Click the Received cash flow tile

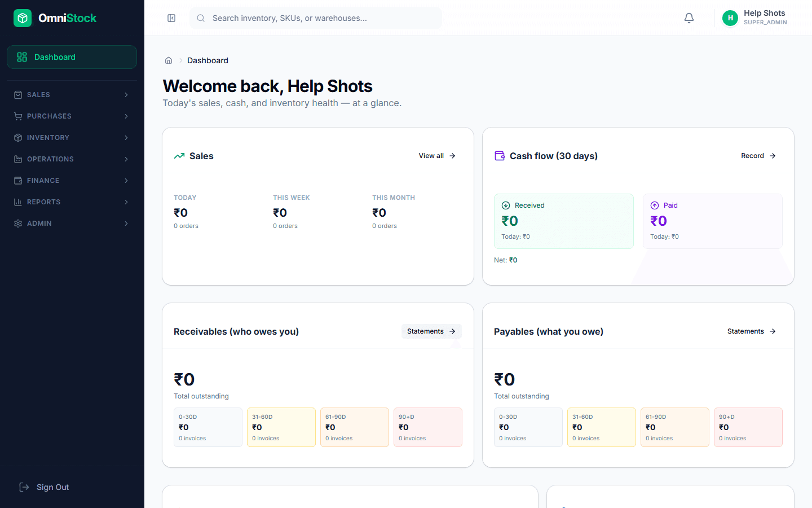pos(564,221)
